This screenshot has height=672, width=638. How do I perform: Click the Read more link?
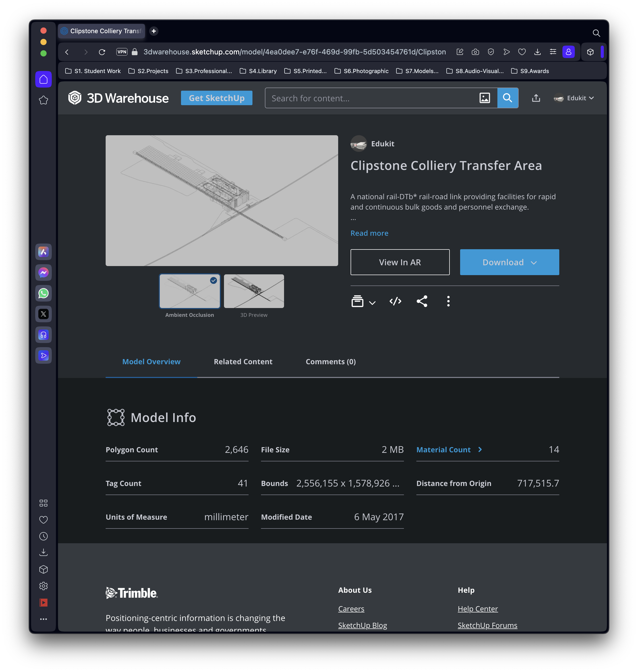coord(369,233)
